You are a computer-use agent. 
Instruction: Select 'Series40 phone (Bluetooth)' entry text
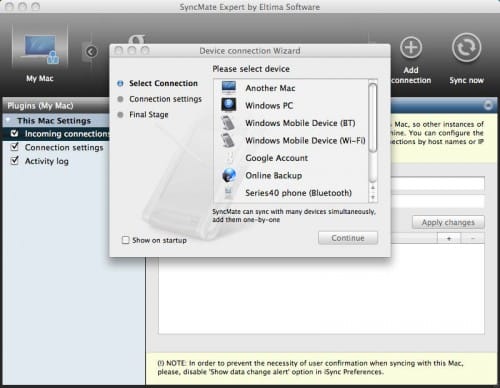298,193
